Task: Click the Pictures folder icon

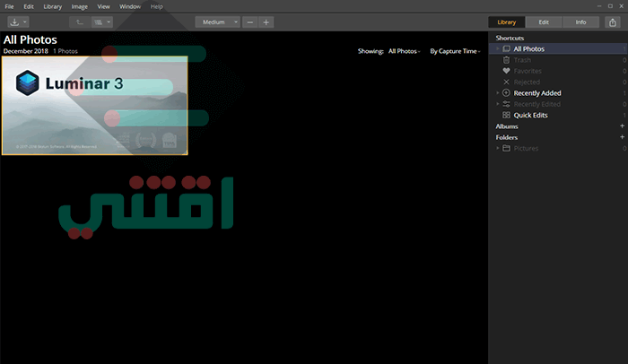Action: coord(506,148)
